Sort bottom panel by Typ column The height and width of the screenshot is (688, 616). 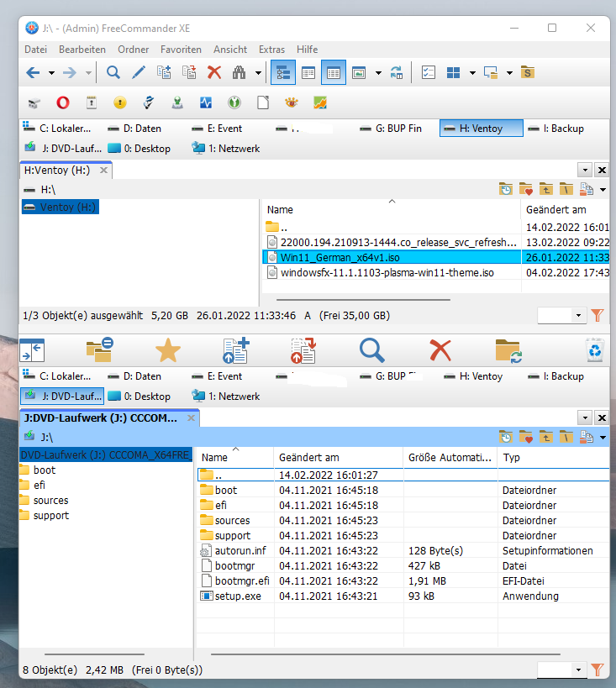coord(553,458)
